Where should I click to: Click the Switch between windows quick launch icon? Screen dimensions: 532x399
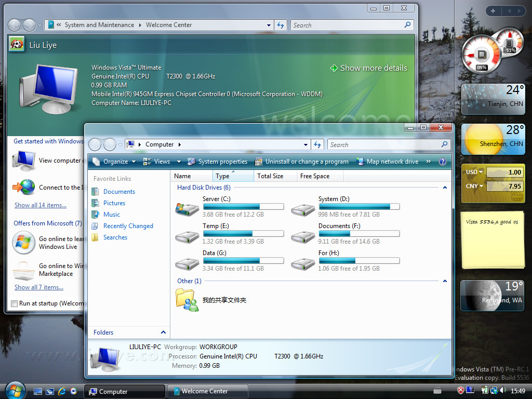50,392
